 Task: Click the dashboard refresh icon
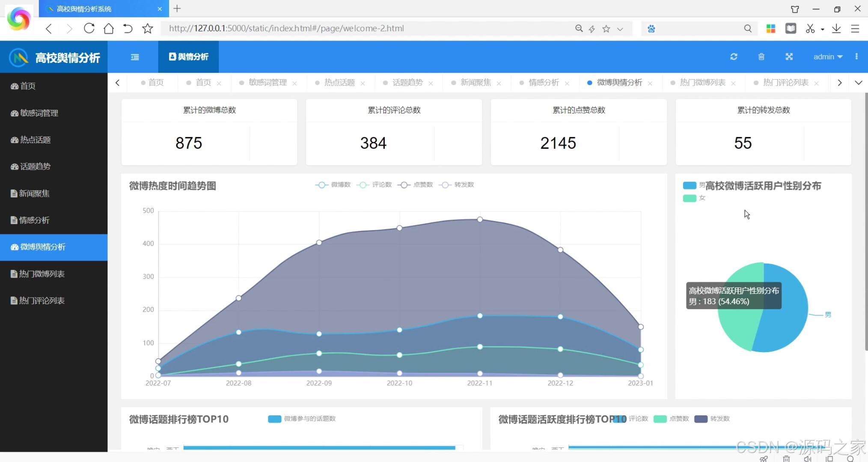734,56
